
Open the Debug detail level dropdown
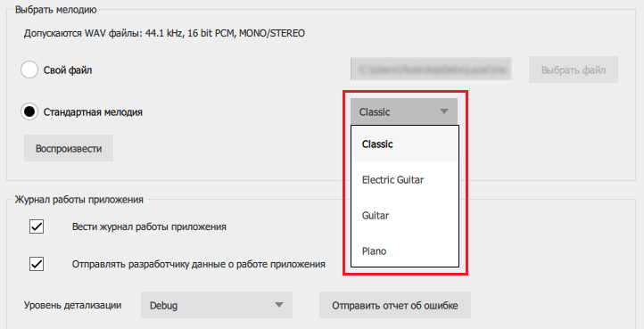(217, 305)
